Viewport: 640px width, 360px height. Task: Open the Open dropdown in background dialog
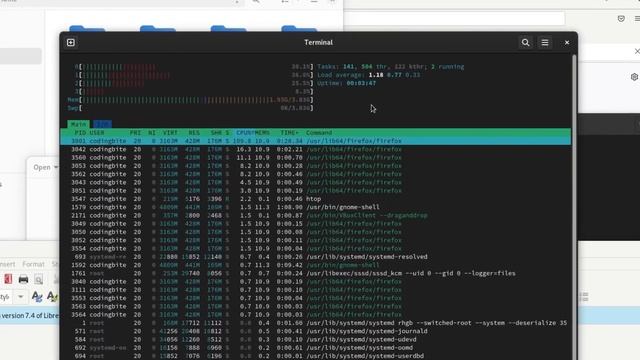[x=45, y=167]
